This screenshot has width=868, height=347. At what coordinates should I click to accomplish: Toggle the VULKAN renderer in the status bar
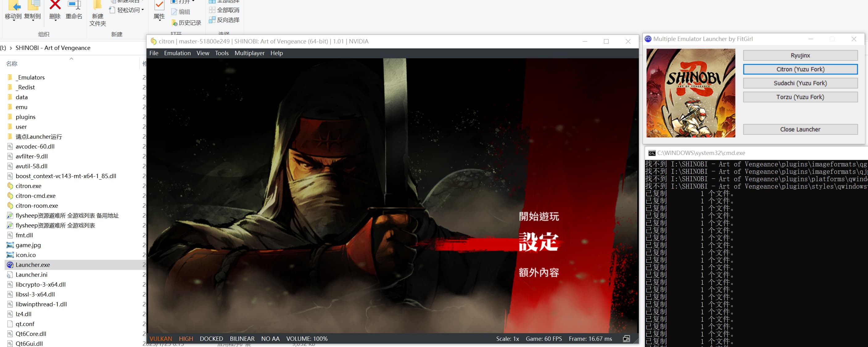click(161, 339)
